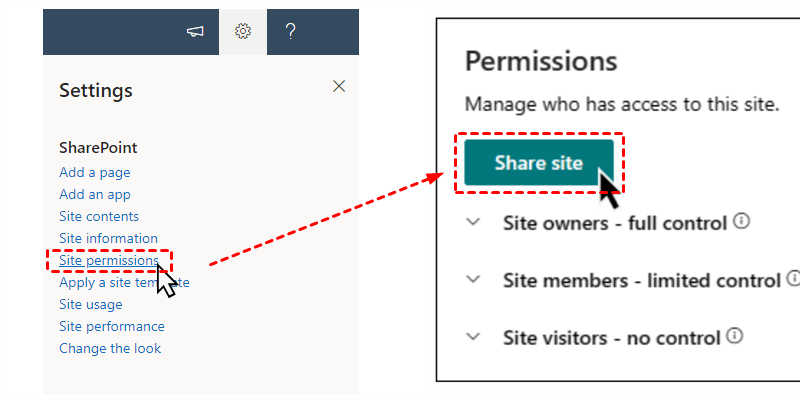Screen dimensions: 800x400
Task: Open Site information link
Action: tap(108, 238)
